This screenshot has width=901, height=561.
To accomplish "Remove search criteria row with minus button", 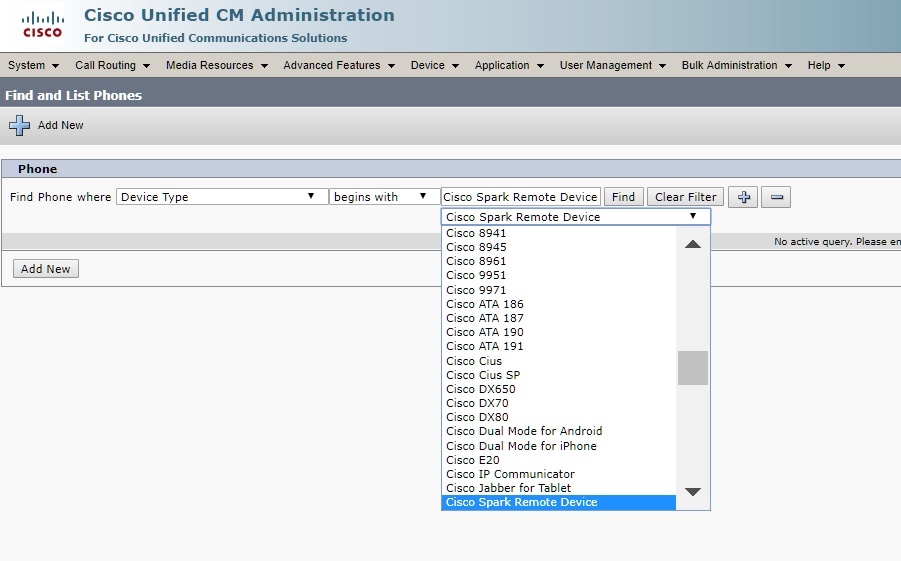I will click(776, 197).
